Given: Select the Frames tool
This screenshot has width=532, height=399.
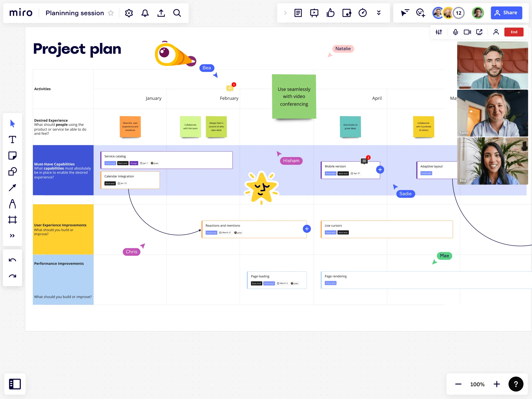Looking at the screenshot, I should coord(12,220).
